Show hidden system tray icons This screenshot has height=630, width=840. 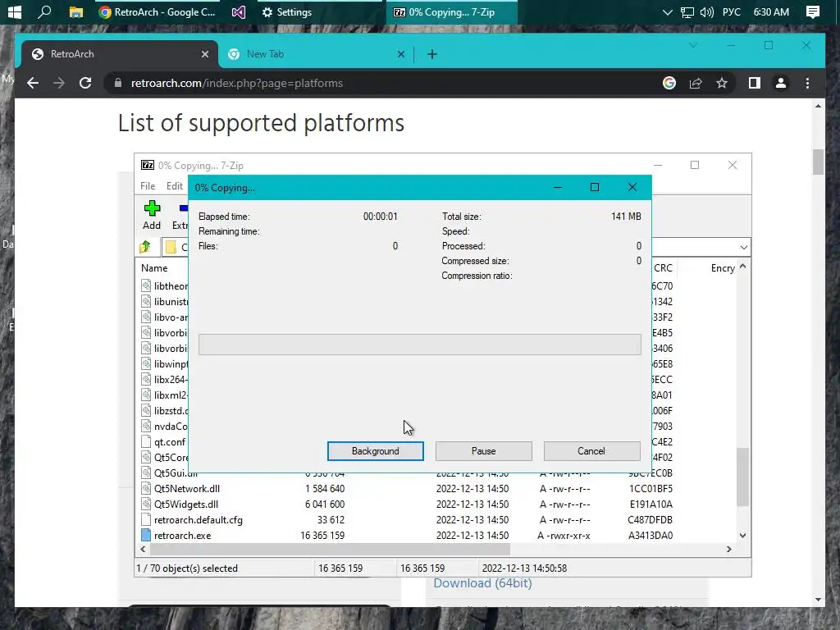(x=667, y=11)
